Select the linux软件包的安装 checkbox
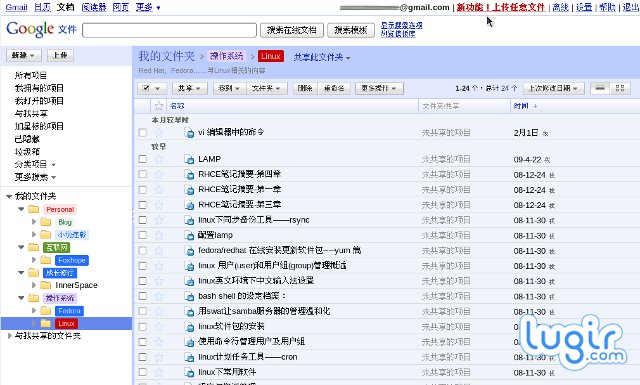 [142, 327]
